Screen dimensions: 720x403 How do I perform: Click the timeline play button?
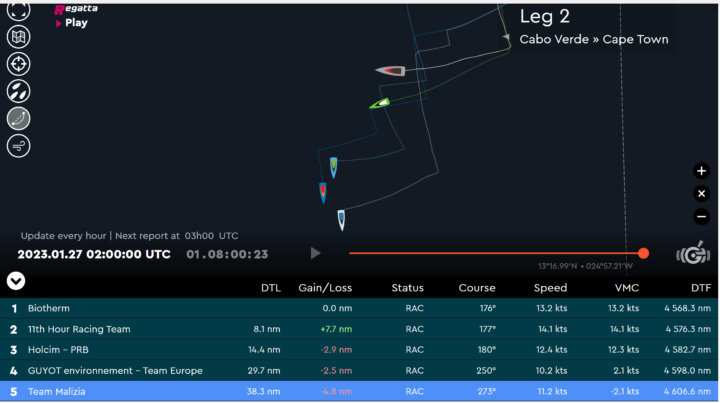[315, 253]
